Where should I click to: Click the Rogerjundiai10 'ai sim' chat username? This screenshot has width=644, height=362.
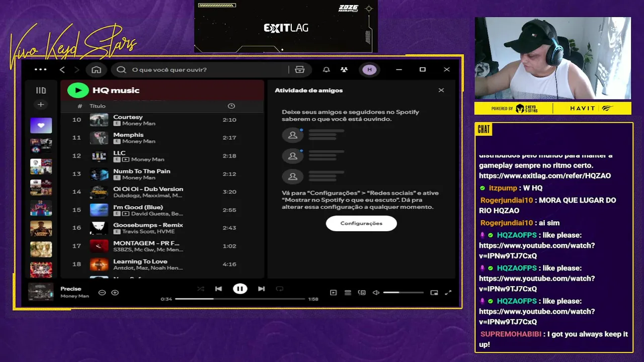[x=506, y=223]
